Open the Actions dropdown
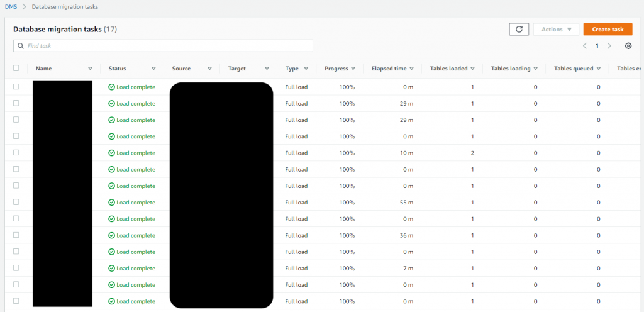The height and width of the screenshot is (312, 644). click(x=556, y=29)
